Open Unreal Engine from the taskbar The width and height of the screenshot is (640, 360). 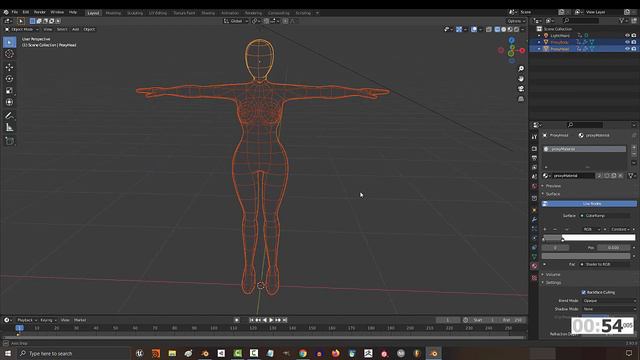pos(140,353)
